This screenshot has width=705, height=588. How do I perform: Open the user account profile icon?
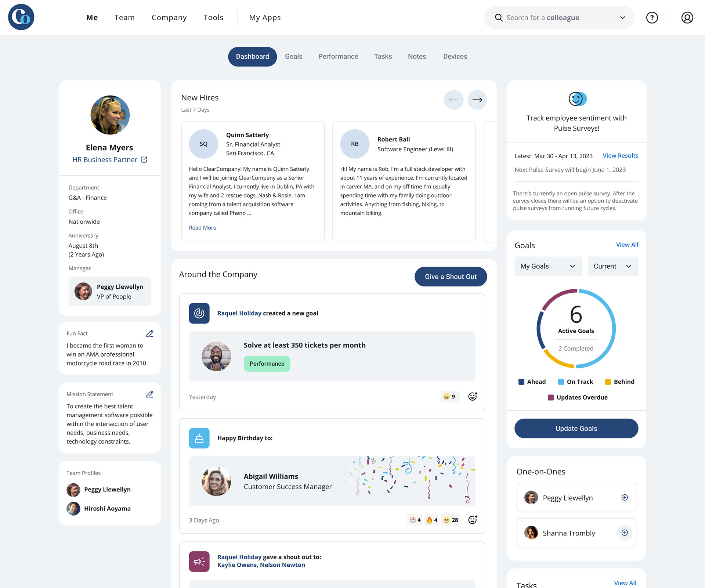click(687, 18)
